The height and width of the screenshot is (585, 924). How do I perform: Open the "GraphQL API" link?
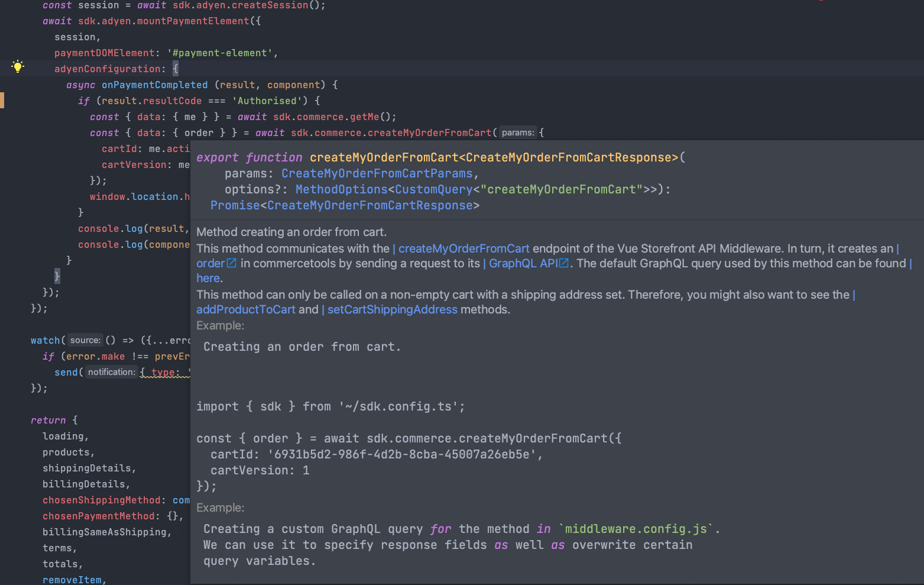click(523, 264)
